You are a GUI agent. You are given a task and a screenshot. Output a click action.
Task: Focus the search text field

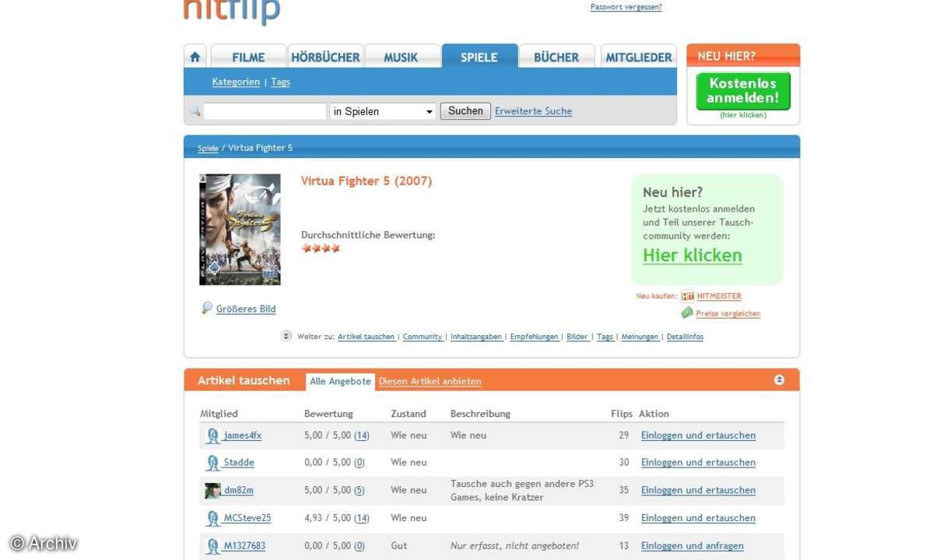click(265, 111)
